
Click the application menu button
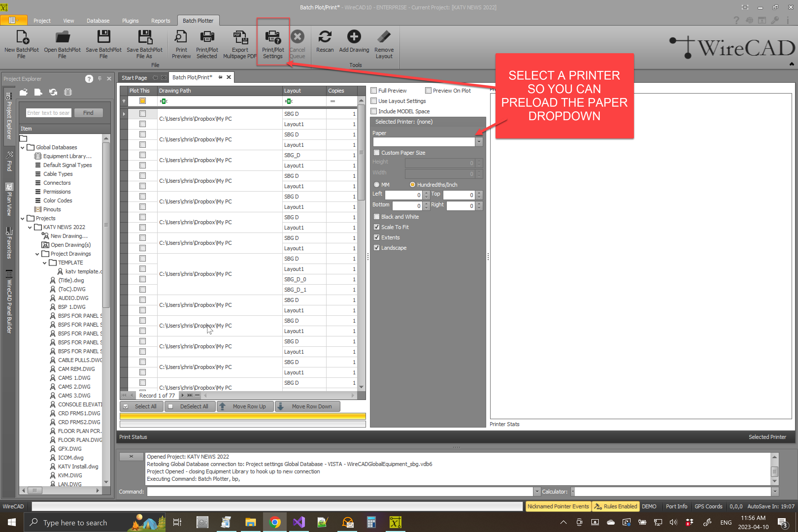(x=14, y=20)
